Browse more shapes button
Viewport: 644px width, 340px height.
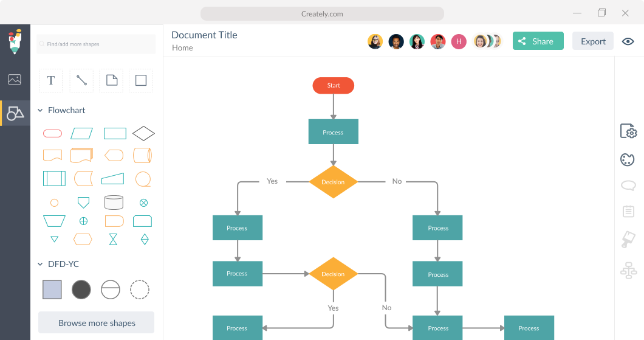[97, 323]
